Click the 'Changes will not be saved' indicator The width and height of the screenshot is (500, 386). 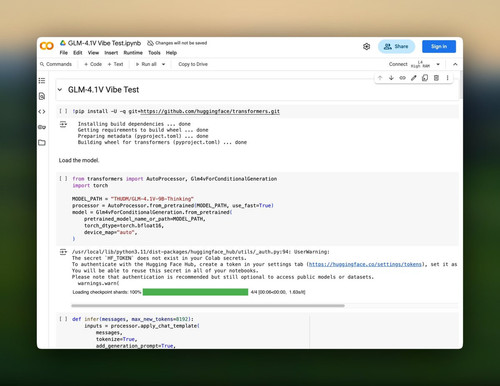pos(177,43)
